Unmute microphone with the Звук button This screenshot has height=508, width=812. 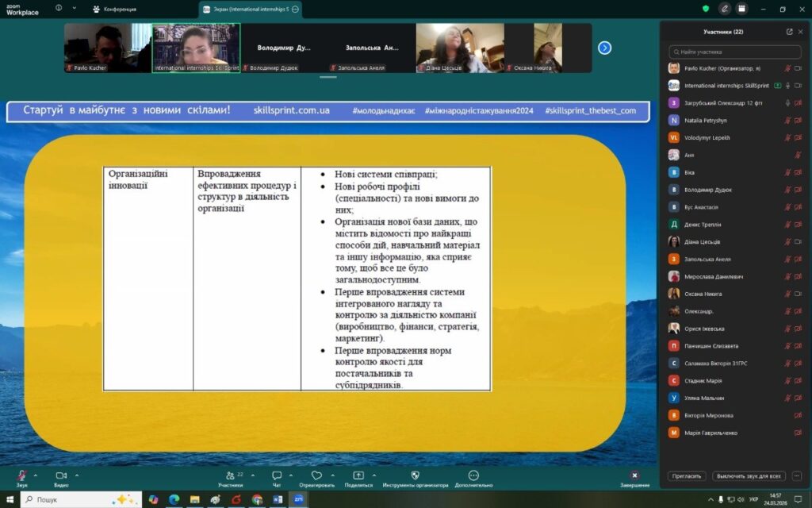21,475
